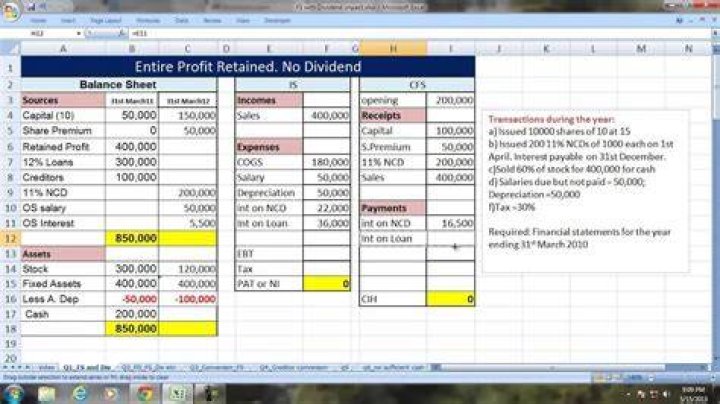This screenshot has width=720, height=404.
Task: Click the 'Transactions during the year' text box
Action: [x=585, y=191]
